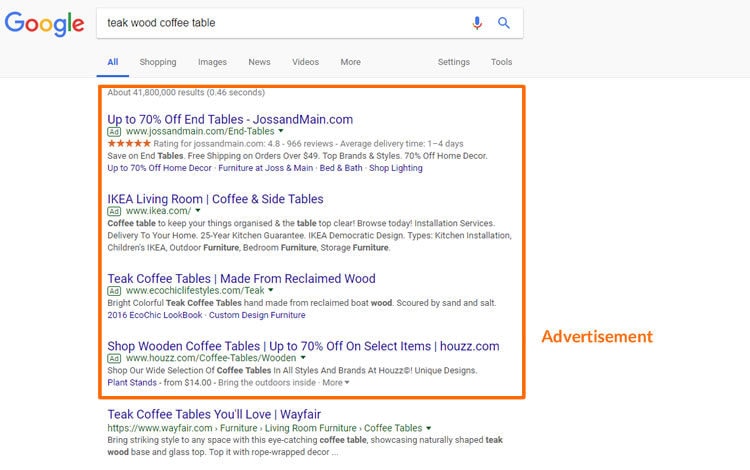This screenshot has height=470, width=750.
Task: Expand the More dropdown in Houzz ad
Action: tap(336, 383)
